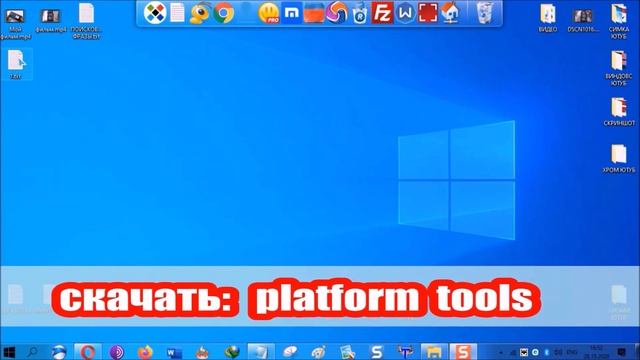Screen dimensions: 640x360
Task: Click the Bluetooth tray icon
Action: 547,352
